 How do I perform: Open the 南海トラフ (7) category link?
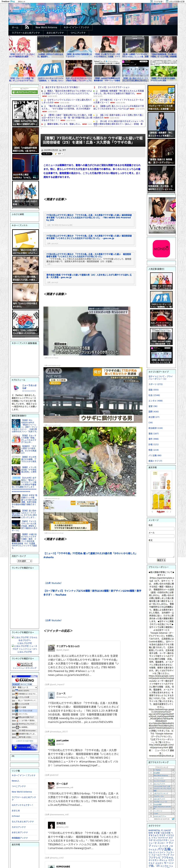[155, 461]
